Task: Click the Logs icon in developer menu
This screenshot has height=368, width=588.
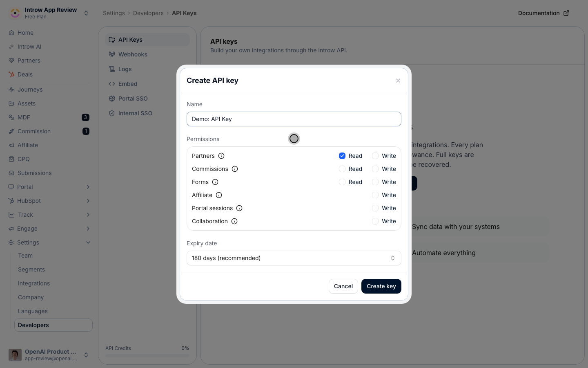Action: (x=112, y=69)
